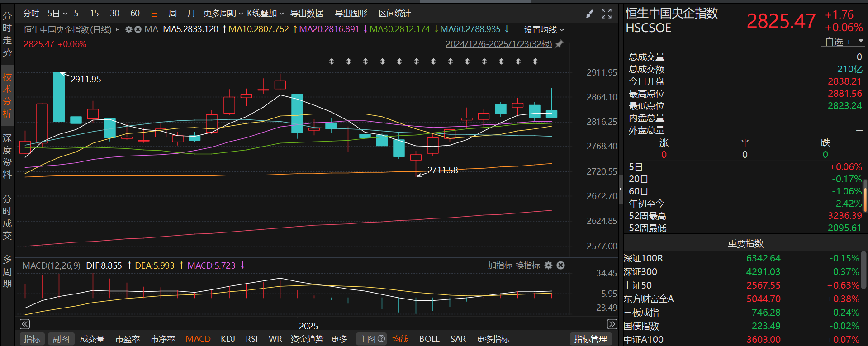Image resolution: width=868 pixels, height=346 pixels.
Task: Open 更多指标 main-chart indicators list
Action: click(493, 339)
